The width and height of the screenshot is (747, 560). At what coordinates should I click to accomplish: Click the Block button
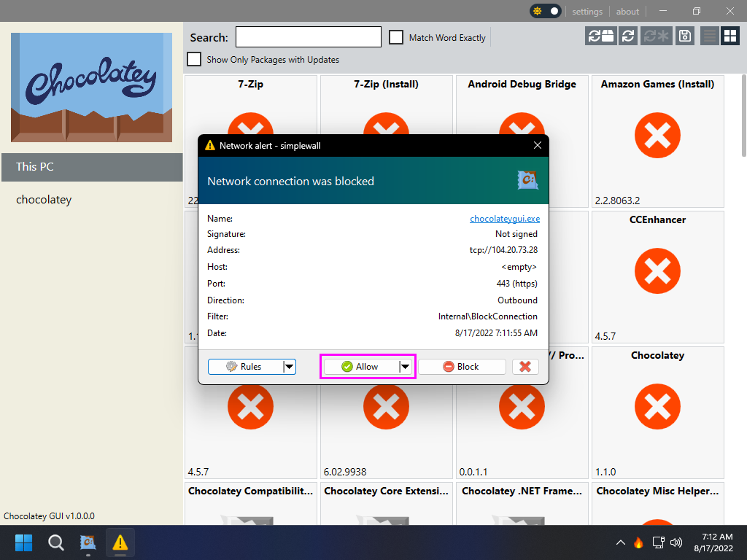click(462, 367)
